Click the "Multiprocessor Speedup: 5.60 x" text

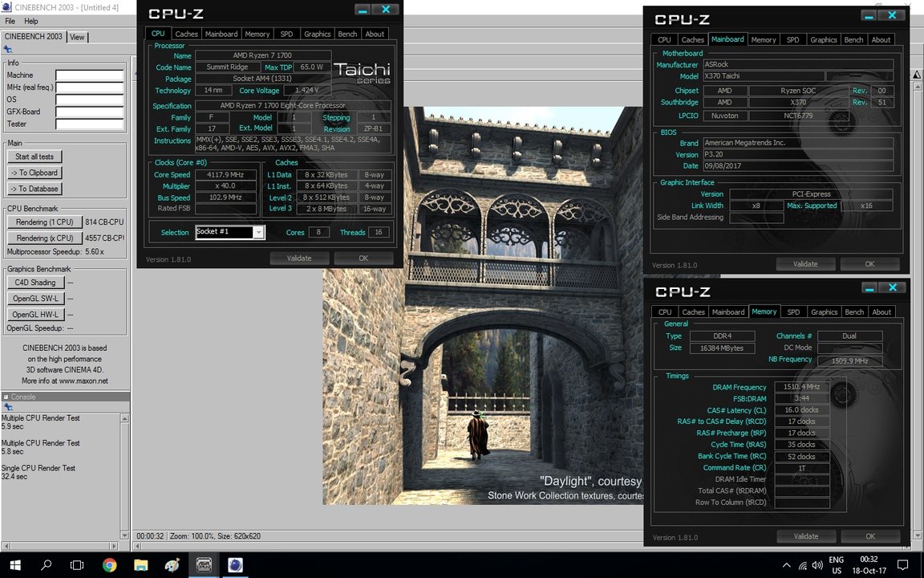click(55, 252)
